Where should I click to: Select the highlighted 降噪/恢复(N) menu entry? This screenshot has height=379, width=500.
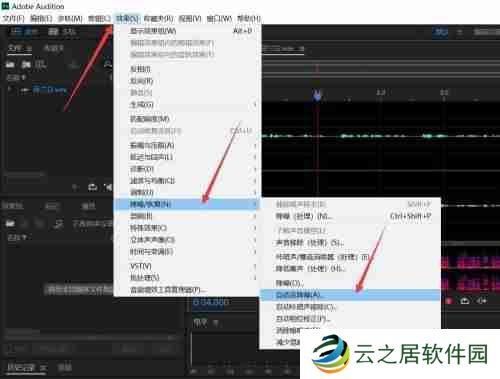click(187, 204)
